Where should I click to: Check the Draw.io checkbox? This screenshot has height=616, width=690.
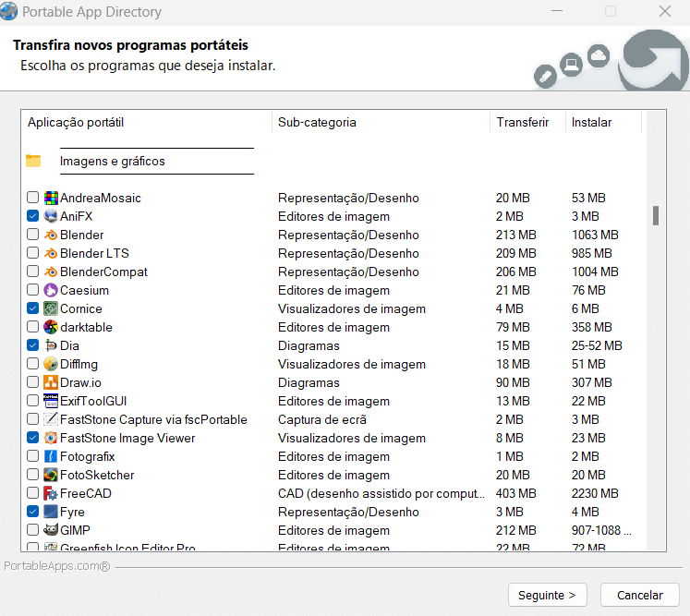[32, 382]
